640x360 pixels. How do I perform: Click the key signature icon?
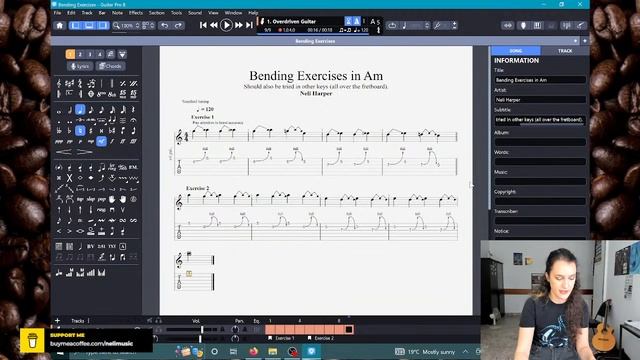[70, 83]
